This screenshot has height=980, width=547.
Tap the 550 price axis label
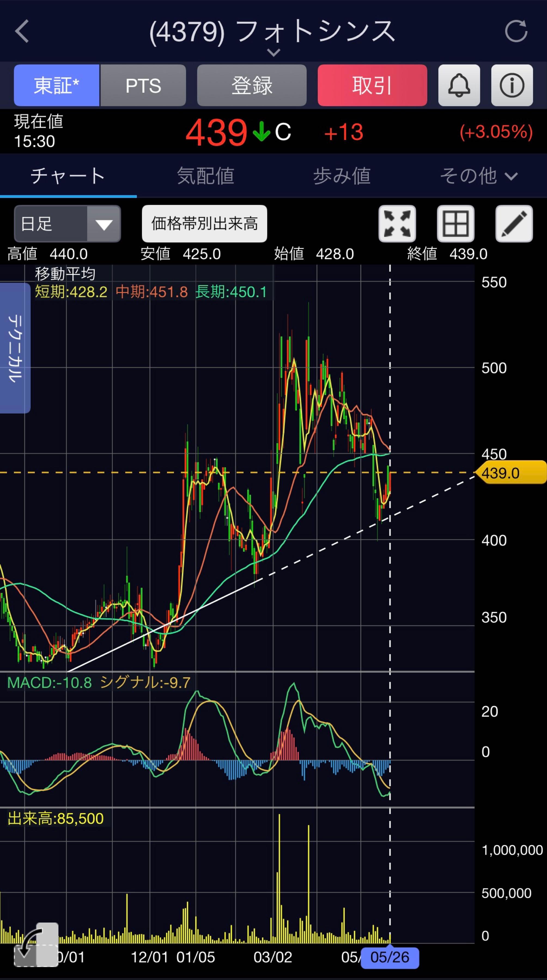coord(494,282)
